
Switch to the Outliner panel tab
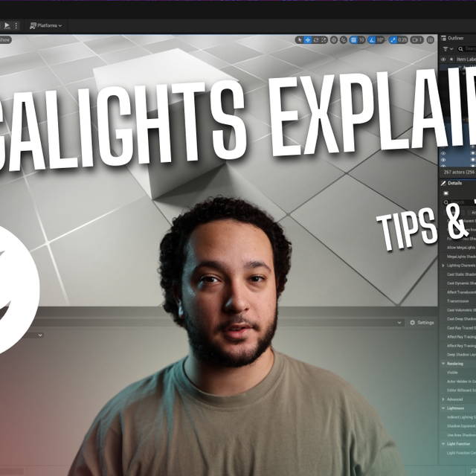click(454, 37)
